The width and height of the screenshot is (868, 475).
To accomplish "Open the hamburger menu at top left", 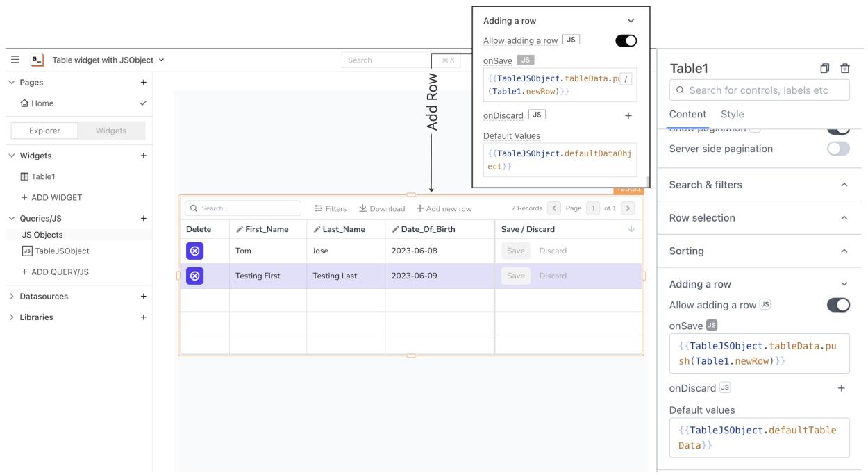I will [x=15, y=60].
